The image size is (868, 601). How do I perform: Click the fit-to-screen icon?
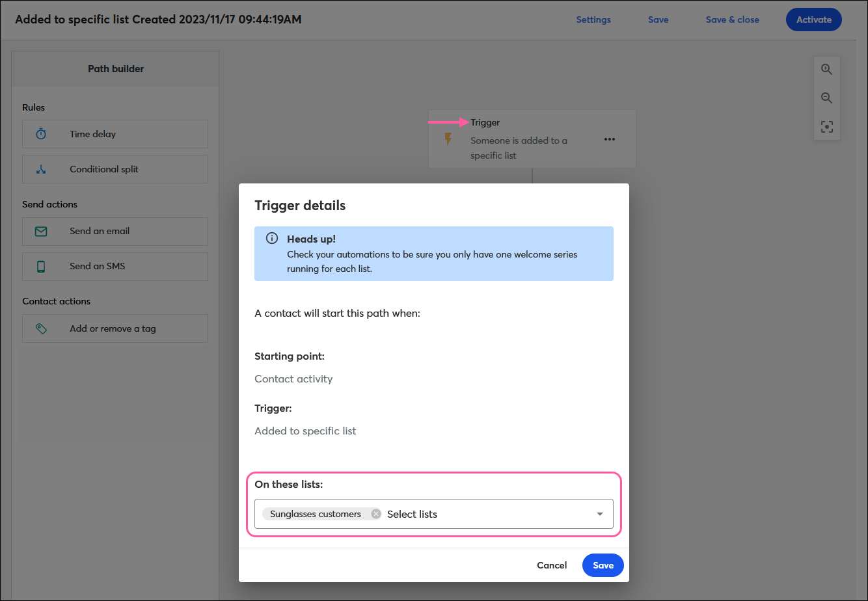pyautogui.click(x=826, y=127)
